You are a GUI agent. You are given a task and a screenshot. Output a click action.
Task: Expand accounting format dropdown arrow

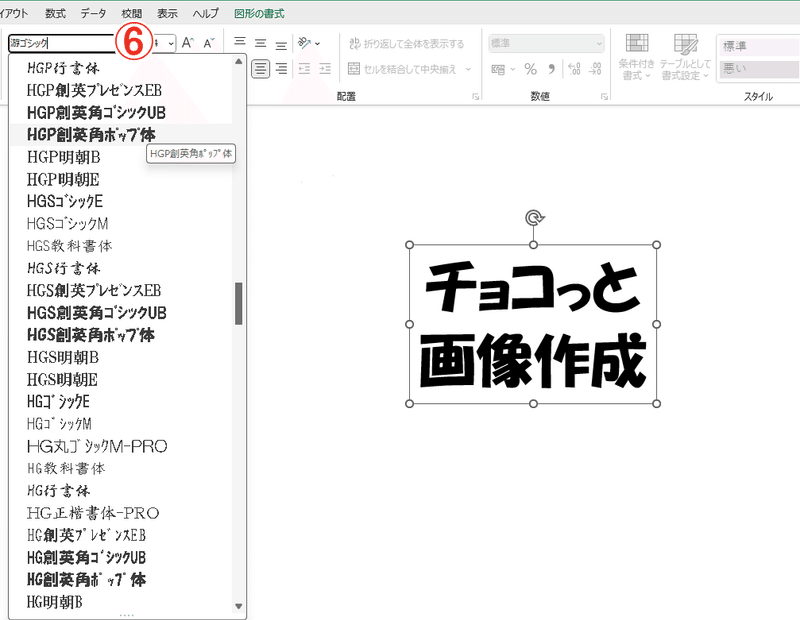point(513,69)
